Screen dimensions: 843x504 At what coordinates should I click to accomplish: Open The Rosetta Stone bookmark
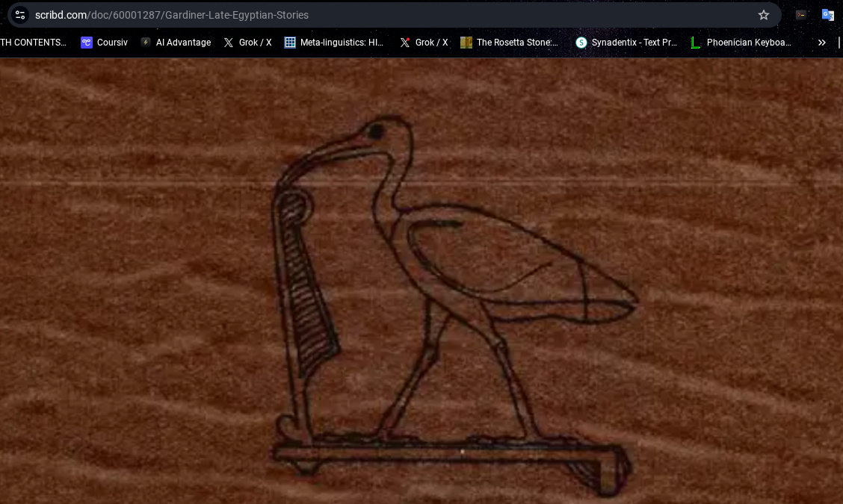(510, 43)
